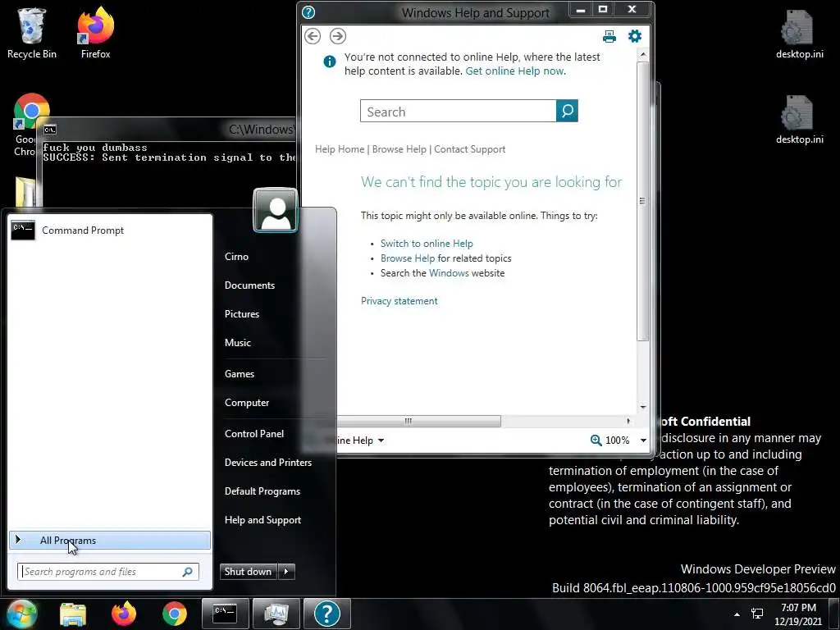Select the lower desktop.ini file icon
Viewport: 840px width, 630px height.
pyautogui.click(x=799, y=120)
